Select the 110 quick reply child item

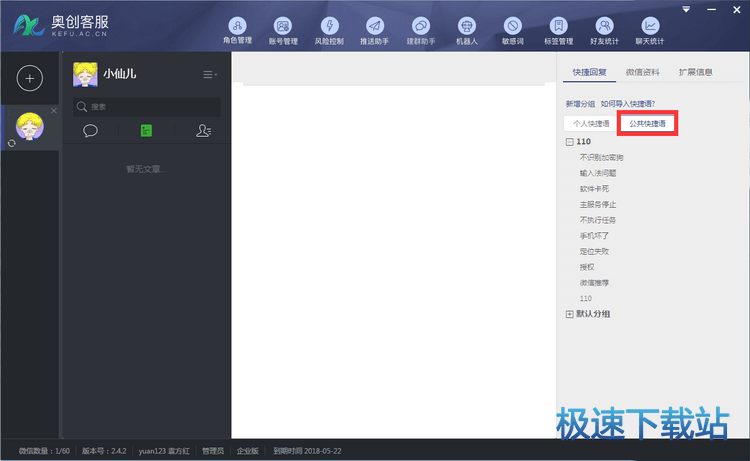(585, 298)
